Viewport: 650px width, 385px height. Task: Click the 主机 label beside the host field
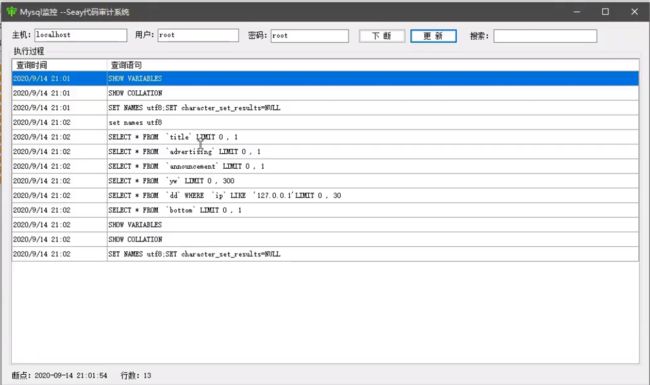(x=22, y=35)
